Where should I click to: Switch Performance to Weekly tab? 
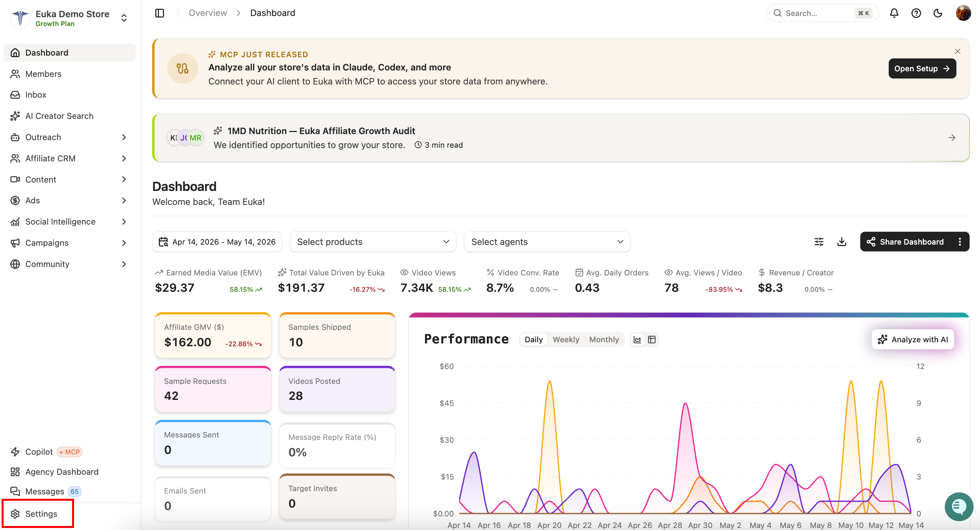pos(566,339)
